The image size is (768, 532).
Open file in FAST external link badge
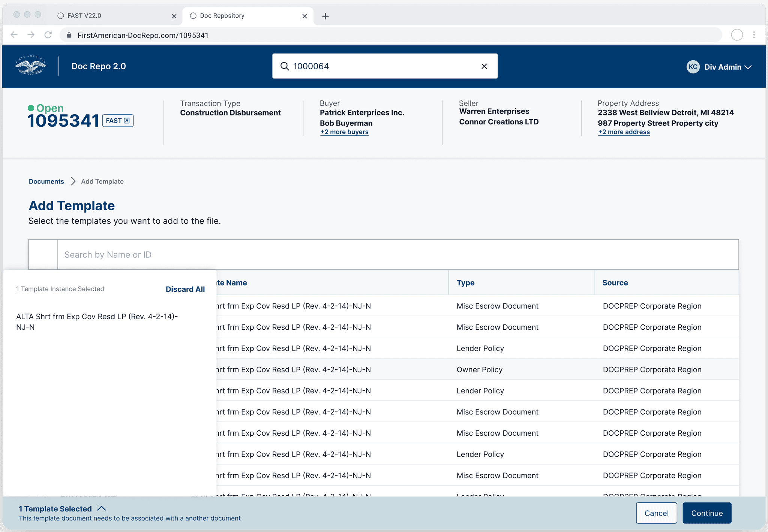pyautogui.click(x=118, y=121)
